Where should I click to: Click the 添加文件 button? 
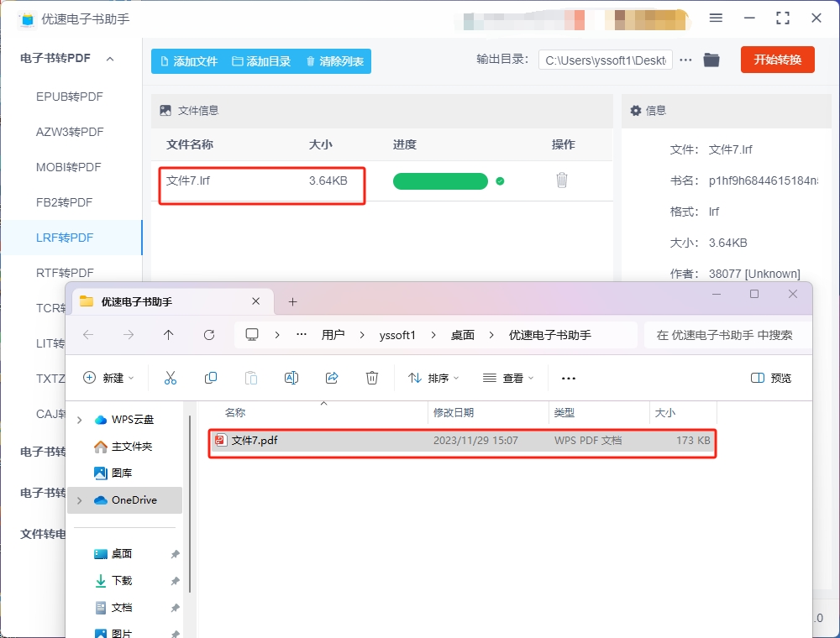tap(189, 61)
